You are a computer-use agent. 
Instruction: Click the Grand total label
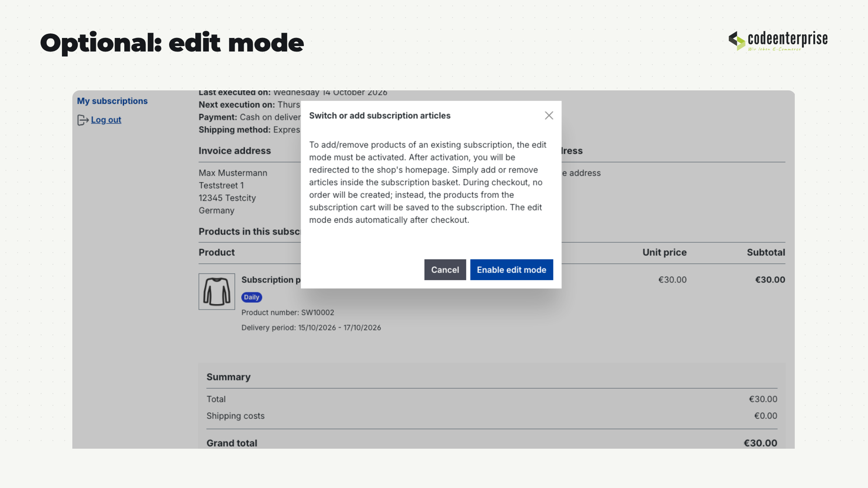click(x=232, y=443)
